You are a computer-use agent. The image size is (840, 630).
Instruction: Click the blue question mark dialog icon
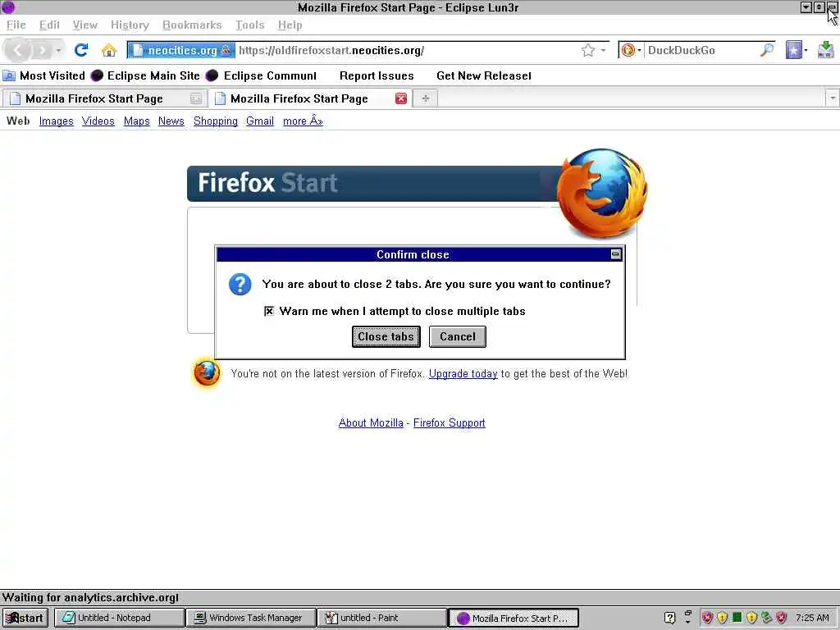tap(240, 284)
